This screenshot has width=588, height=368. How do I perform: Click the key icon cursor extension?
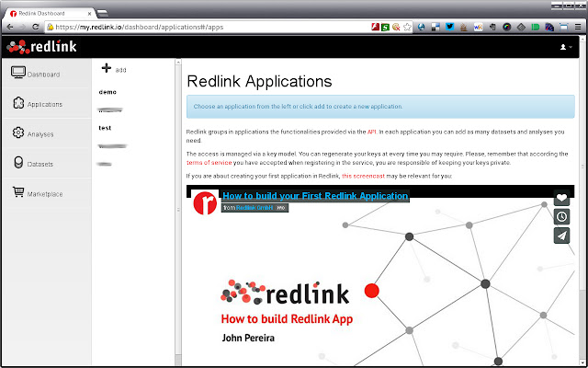(396, 27)
